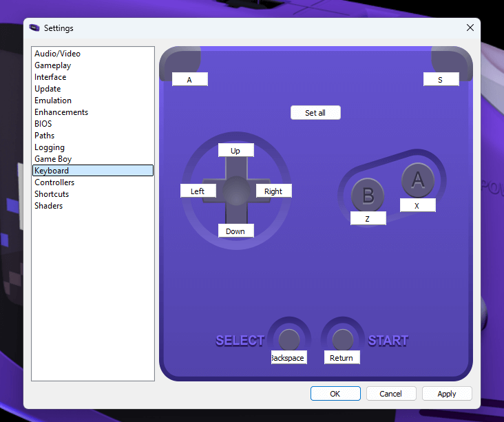Switch to the Controllers settings page
Image resolution: width=504 pixels, height=422 pixels.
[54, 182]
